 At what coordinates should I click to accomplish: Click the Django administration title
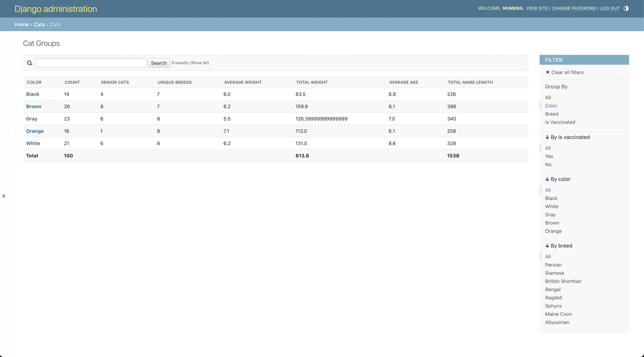click(x=56, y=9)
